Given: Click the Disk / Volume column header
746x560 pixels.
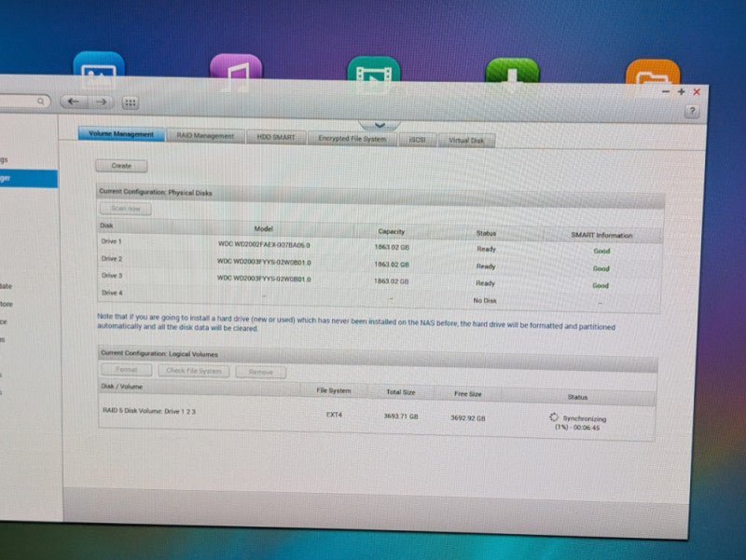Looking at the screenshot, I should (x=122, y=387).
